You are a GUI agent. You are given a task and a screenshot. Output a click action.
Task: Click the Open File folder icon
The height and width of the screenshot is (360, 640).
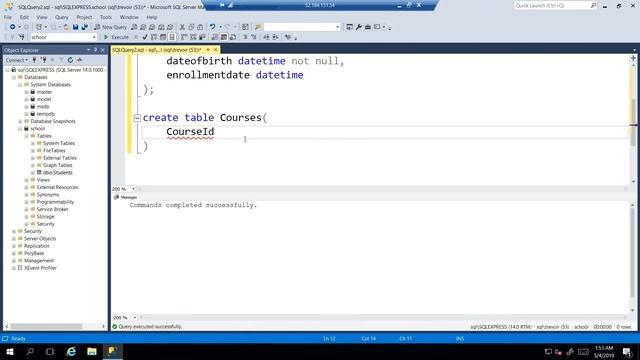66,27
